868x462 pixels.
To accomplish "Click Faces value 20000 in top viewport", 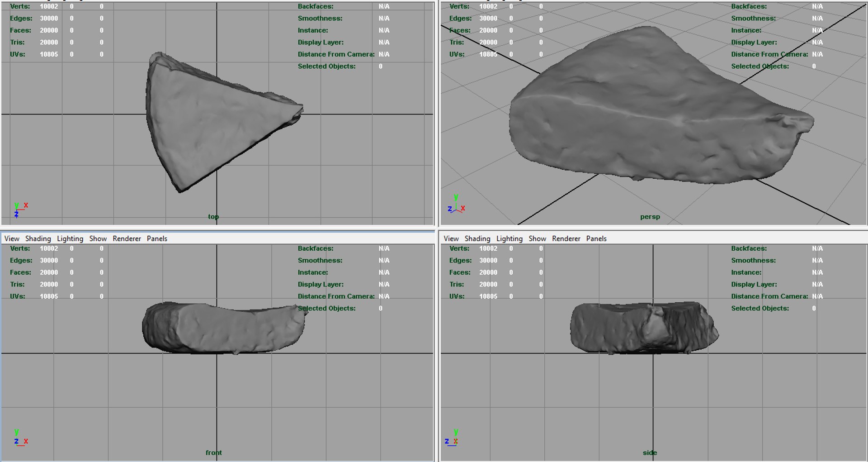I will (x=49, y=30).
